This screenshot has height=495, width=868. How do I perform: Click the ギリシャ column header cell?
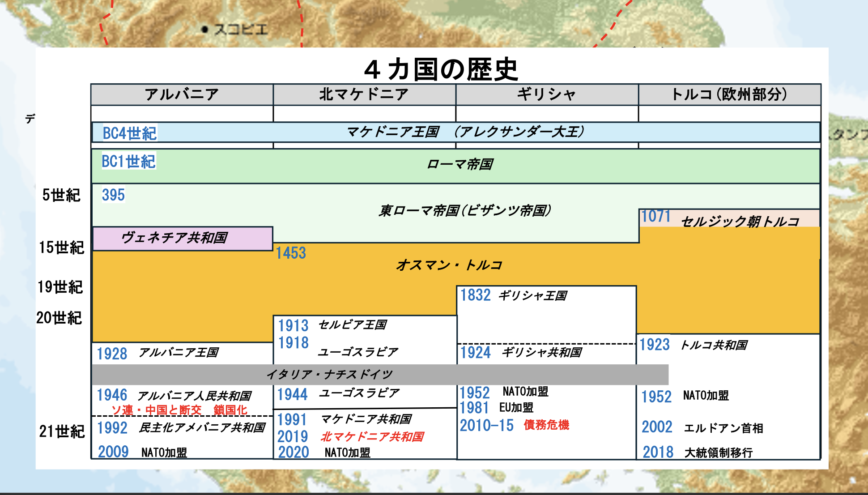pyautogui.click(x=546, y=94)
